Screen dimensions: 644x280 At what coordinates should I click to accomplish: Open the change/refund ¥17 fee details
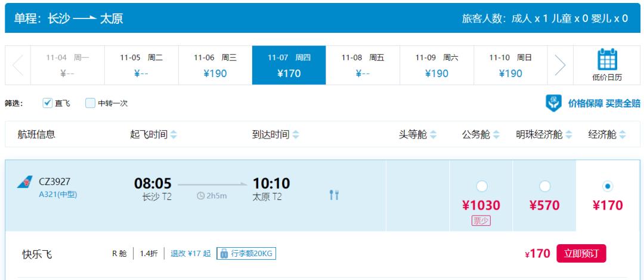click(190, 254)
